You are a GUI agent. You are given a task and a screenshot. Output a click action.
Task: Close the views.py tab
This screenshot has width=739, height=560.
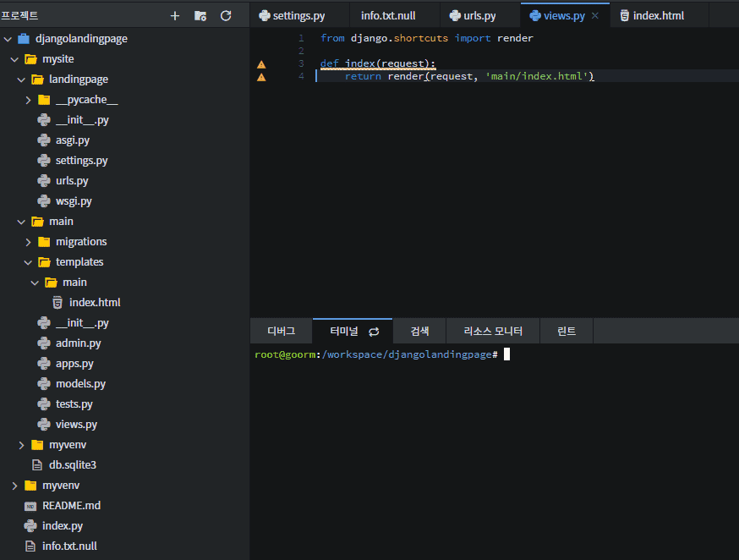click(594, 15)
